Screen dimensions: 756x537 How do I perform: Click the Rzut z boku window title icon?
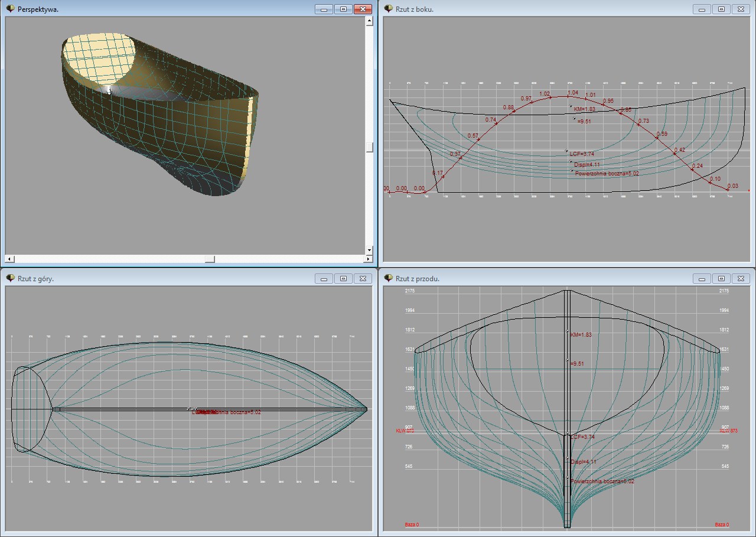[389, 9]
